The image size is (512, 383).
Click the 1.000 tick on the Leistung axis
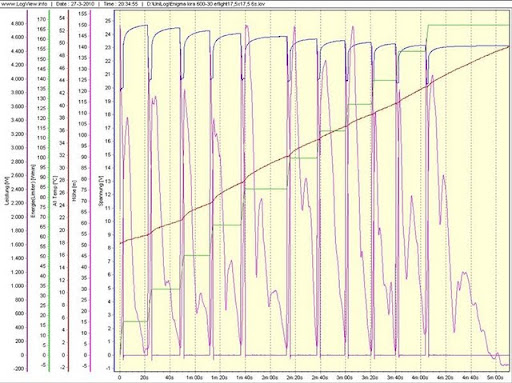click(17, 286)
